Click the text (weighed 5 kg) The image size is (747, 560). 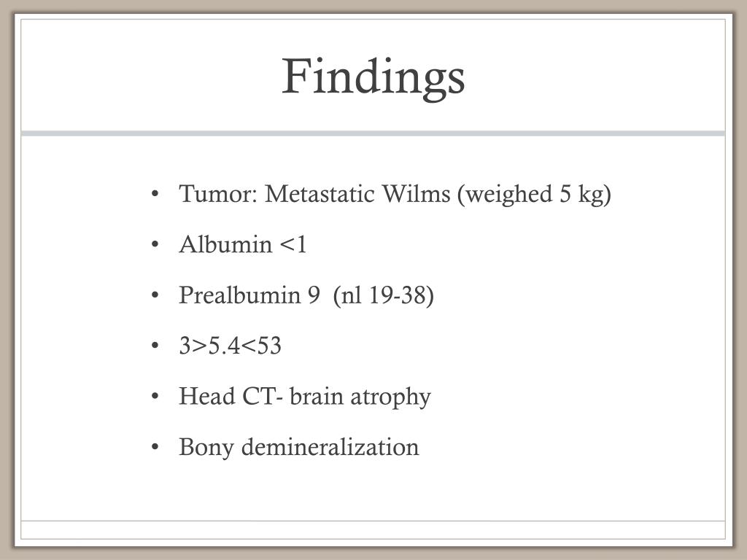[535, 194]
